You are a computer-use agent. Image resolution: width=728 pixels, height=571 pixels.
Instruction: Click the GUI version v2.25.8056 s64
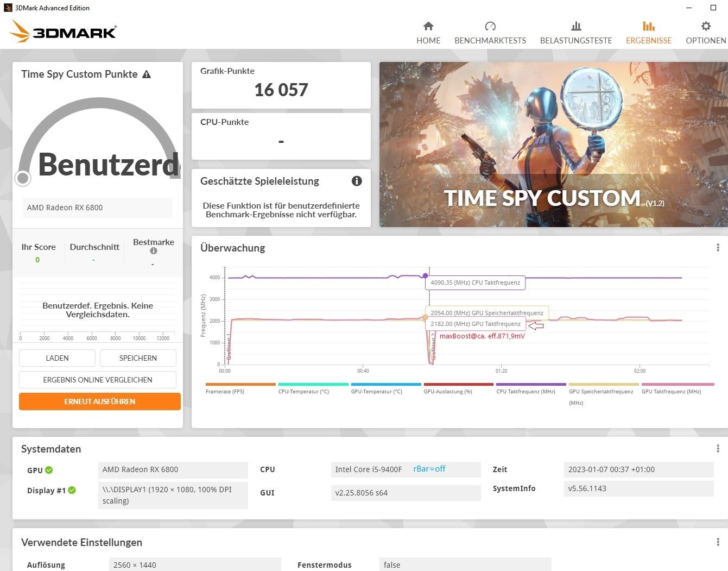point(406,493)
